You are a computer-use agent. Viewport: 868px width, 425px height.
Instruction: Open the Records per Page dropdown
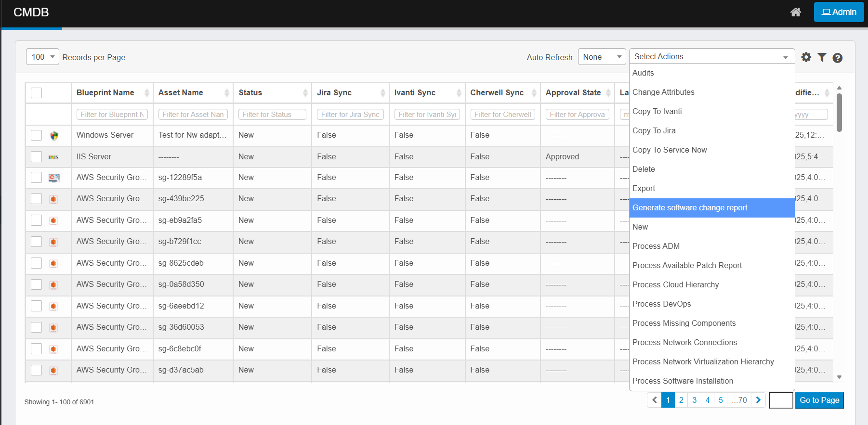click(x=42, y=57)
